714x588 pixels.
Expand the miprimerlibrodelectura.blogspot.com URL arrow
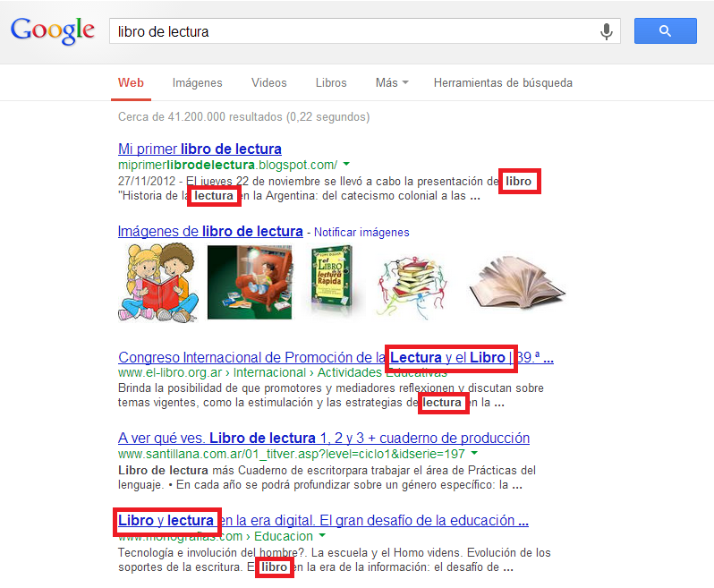coord(346,164)
